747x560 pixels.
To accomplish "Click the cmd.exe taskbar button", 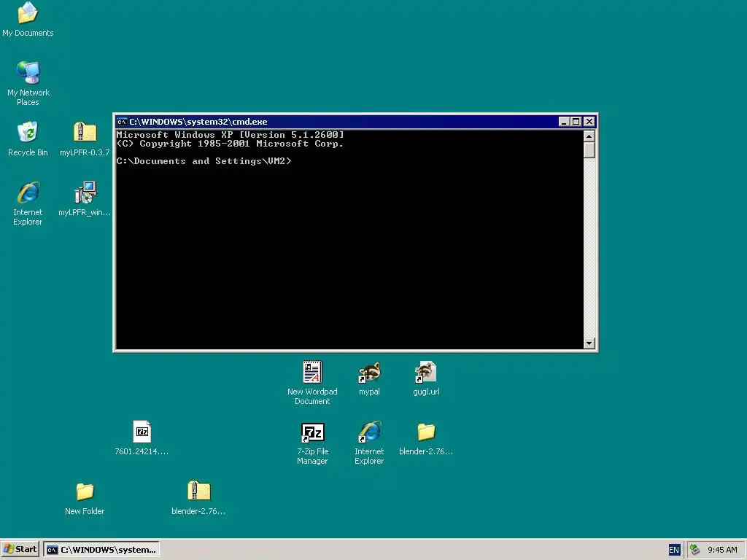I will pos(101,550).
